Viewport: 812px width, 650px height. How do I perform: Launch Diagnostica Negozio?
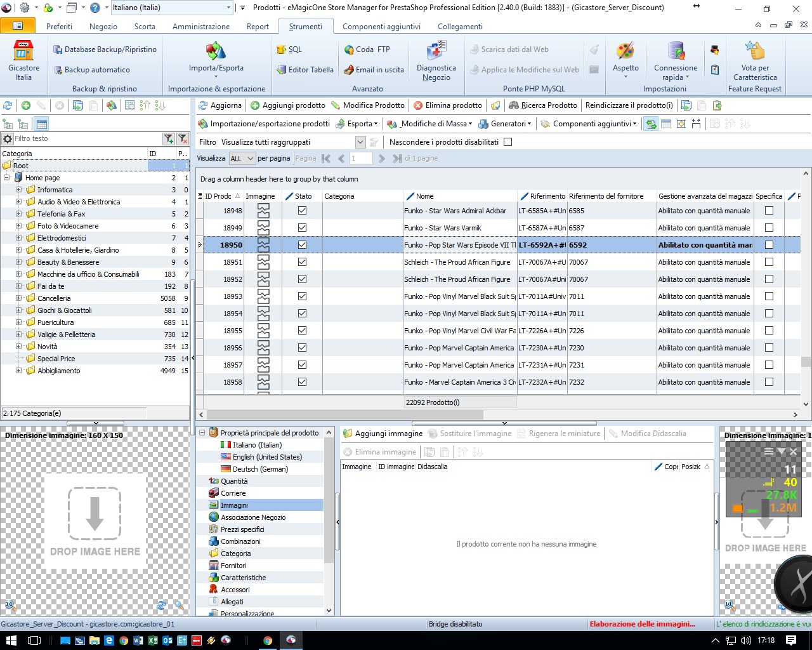(436, 61)
